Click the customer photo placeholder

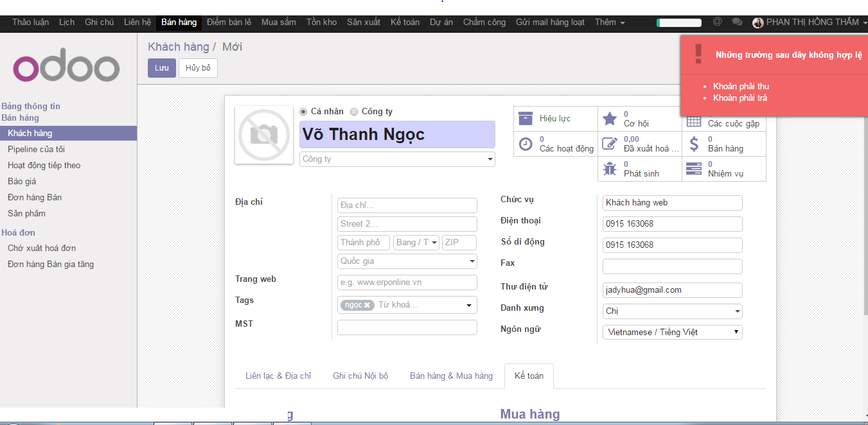pyautogui.click(x=264, y=135)
